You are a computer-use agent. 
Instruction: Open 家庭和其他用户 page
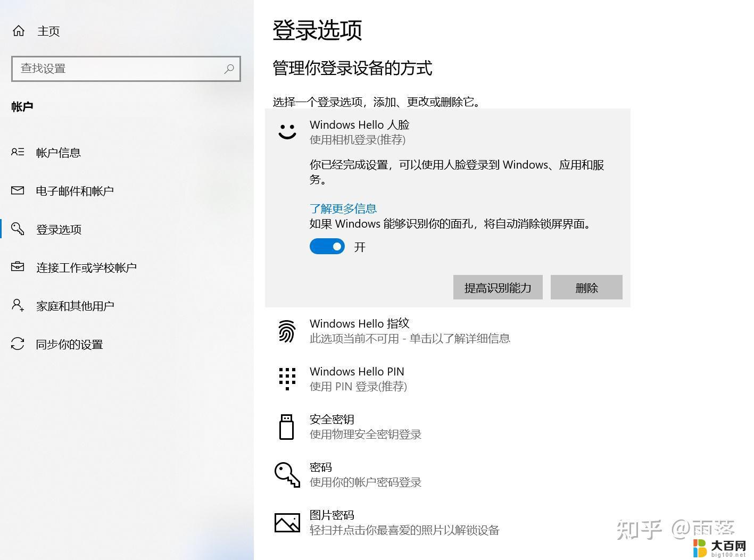coord(75,306)
